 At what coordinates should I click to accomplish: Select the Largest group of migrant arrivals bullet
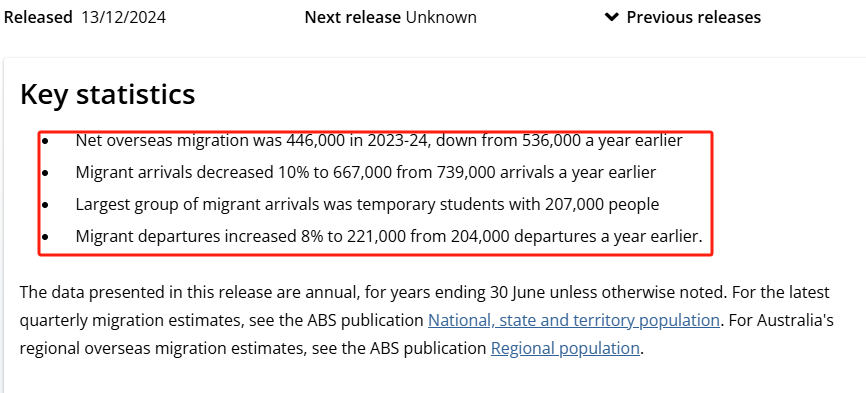click(367, 205)
